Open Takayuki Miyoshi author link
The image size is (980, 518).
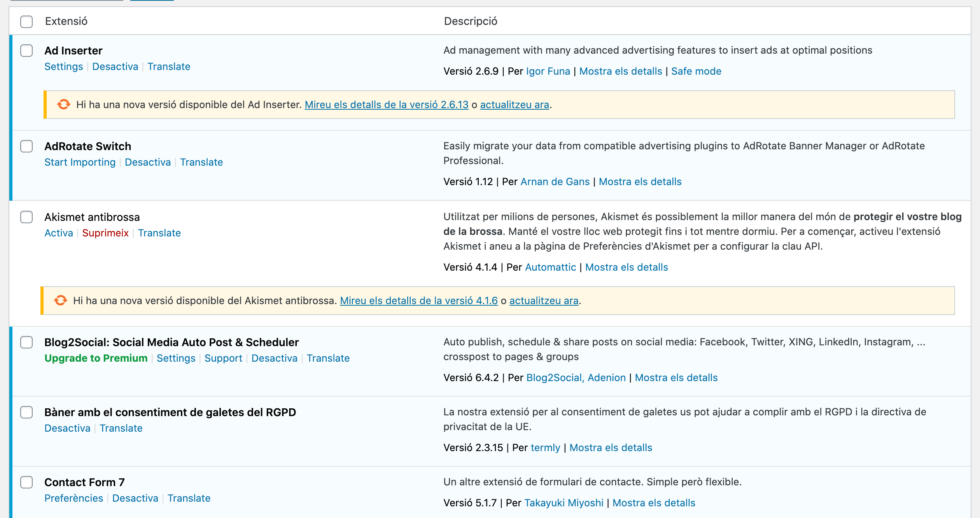tap(564, 503)
